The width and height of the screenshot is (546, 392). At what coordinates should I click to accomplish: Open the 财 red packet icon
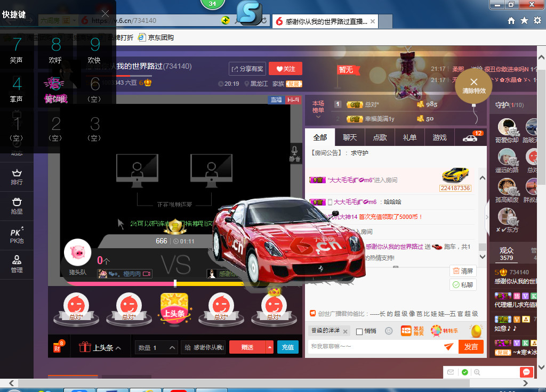point(58,346)
